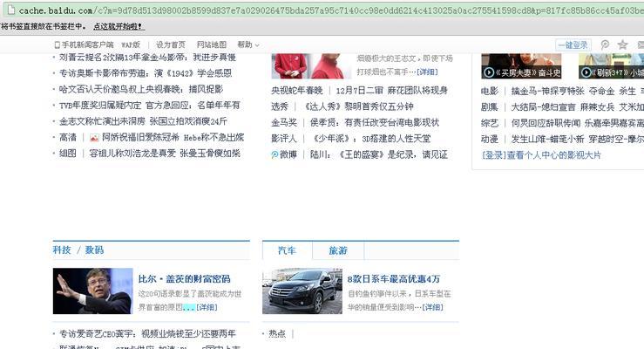644x349 pixels.
Task: Click 详细 after 打球烟也不离手 summary
Action: coord(427,72)
